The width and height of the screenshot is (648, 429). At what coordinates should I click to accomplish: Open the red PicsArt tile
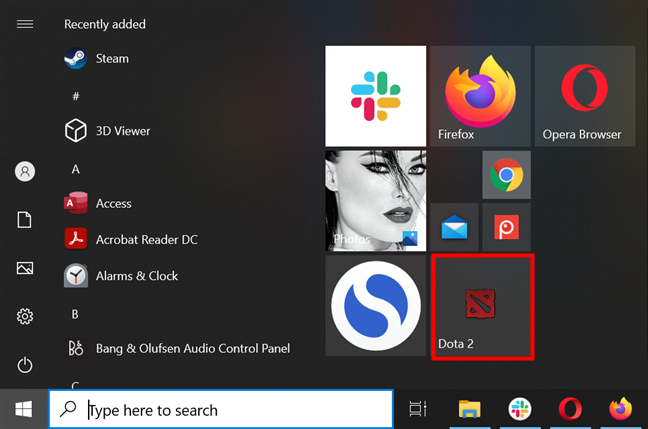pyautogui.click(x=506, y=227)
